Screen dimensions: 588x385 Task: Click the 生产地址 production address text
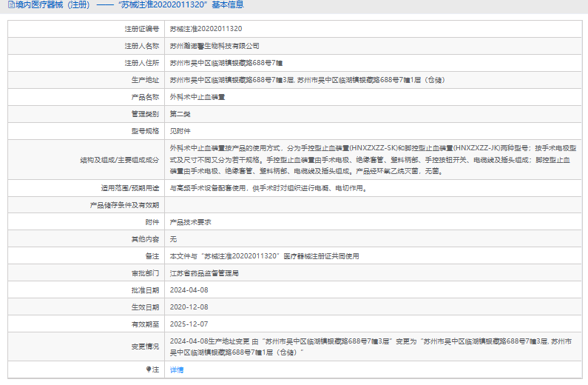click(x=307, y=80)
